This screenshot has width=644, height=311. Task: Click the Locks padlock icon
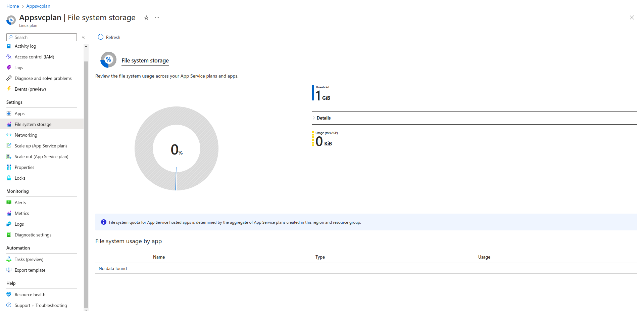[9, 178]
